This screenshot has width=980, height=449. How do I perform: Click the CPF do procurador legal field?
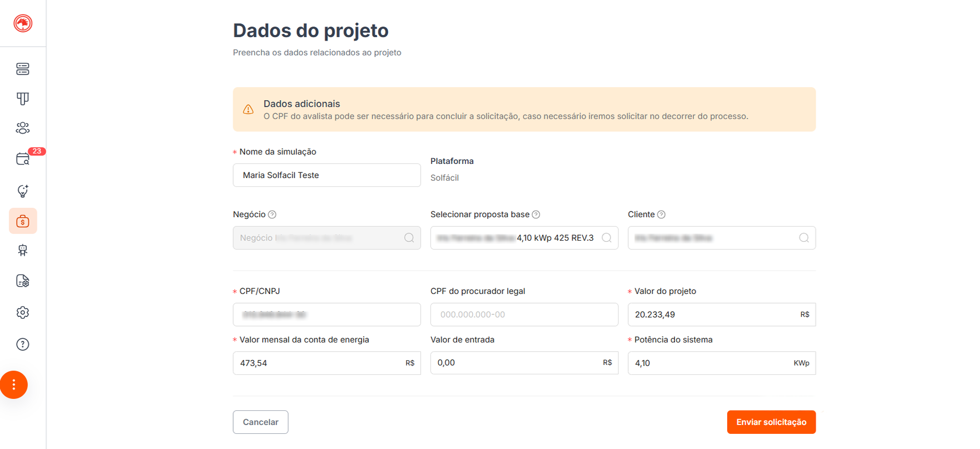[524, 315]
